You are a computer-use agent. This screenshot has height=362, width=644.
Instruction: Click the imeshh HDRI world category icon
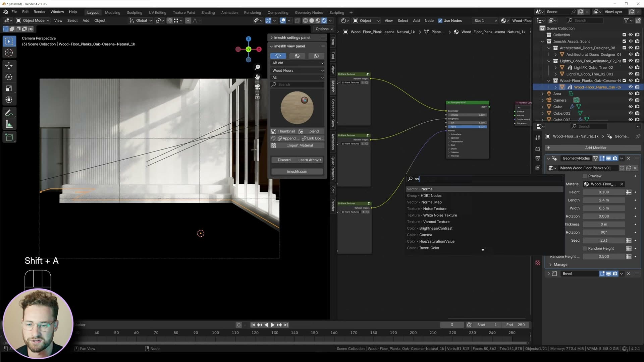pos(316,56)
